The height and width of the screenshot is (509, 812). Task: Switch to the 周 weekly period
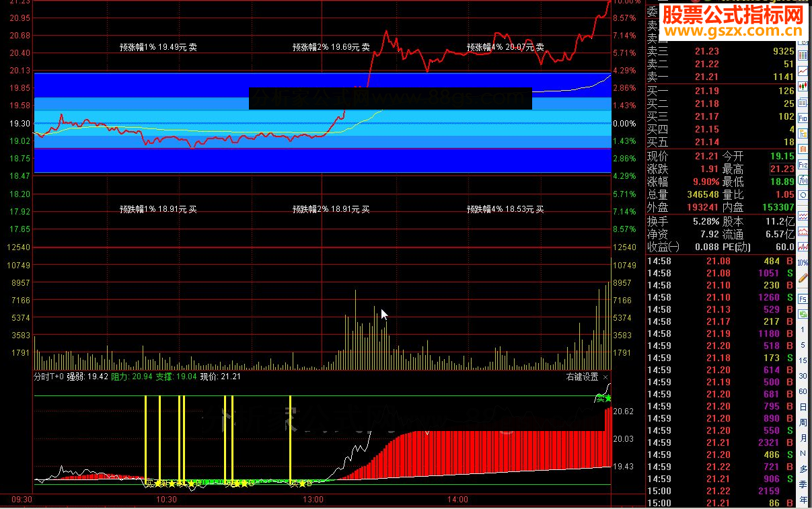click(803, 422)
